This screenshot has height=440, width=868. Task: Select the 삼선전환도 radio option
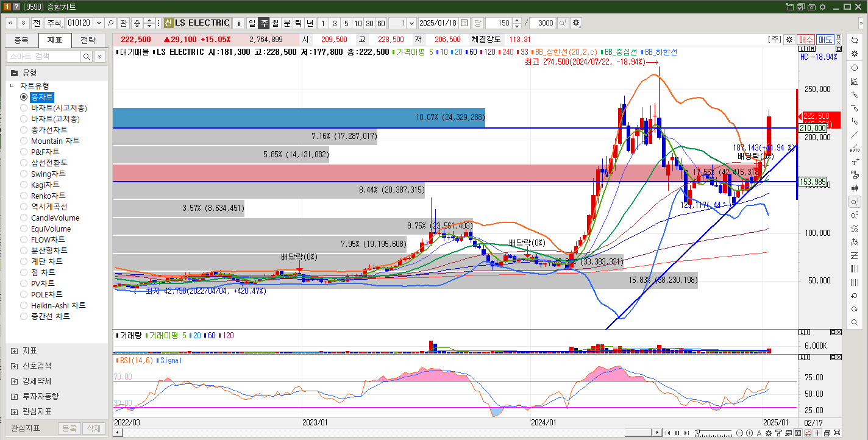tap(24, 163)
